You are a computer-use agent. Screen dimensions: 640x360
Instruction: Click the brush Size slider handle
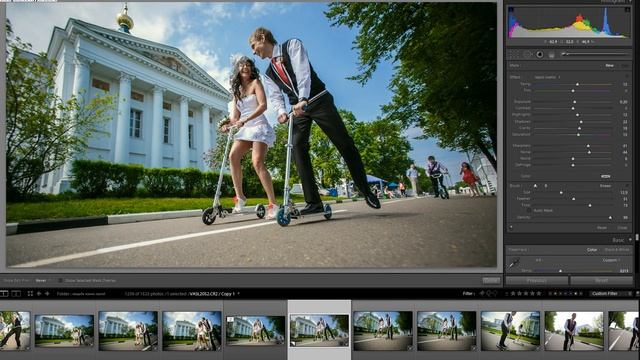tap(561, 193)
